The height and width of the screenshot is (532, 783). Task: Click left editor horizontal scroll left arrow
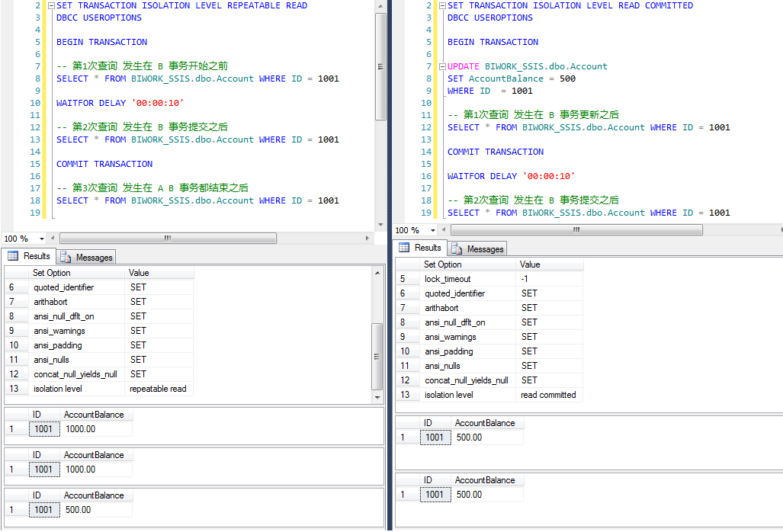click(53, 238)
